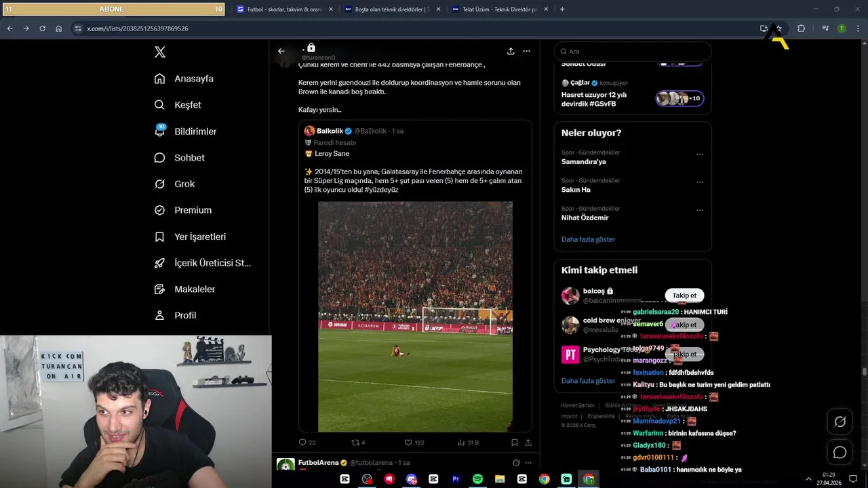This screenshot has height=488, width=868.
Task: Ask Grok about the FutbolArena post
Action: [x=516, y=463]
